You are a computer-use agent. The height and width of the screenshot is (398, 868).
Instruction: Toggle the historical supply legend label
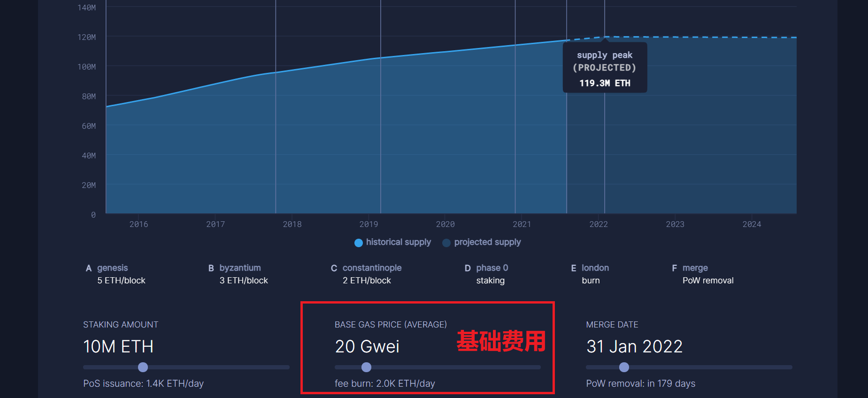pos(399,242)
